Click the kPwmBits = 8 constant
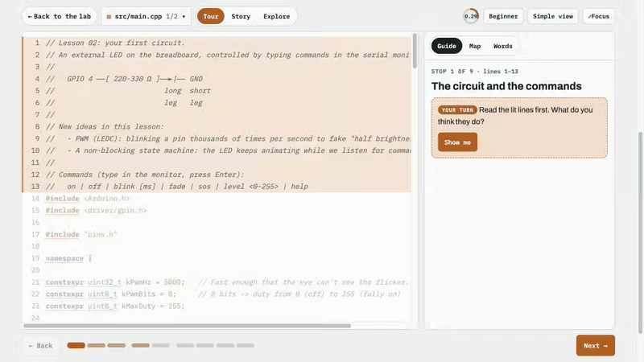644x362 pixels. (110, 294)
